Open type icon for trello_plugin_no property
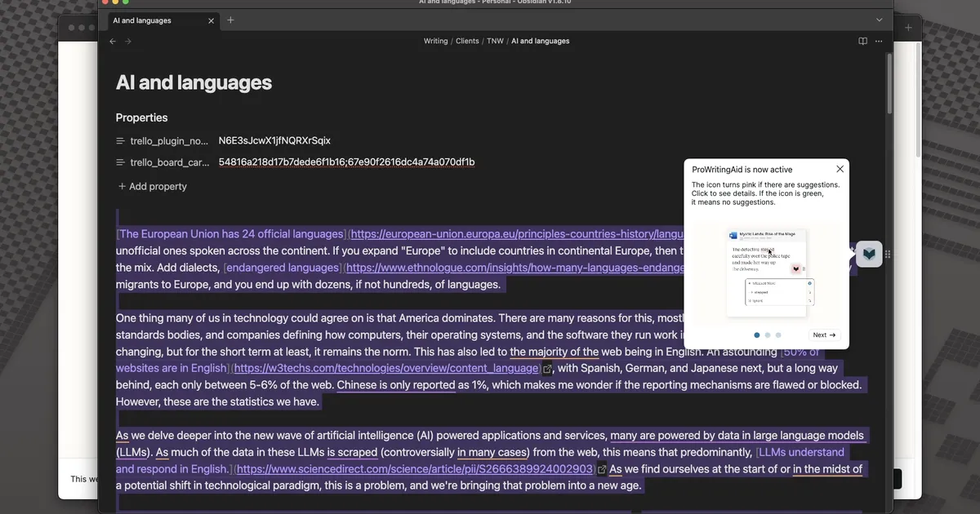Screen dimensions: 980x514 [121, 141]
